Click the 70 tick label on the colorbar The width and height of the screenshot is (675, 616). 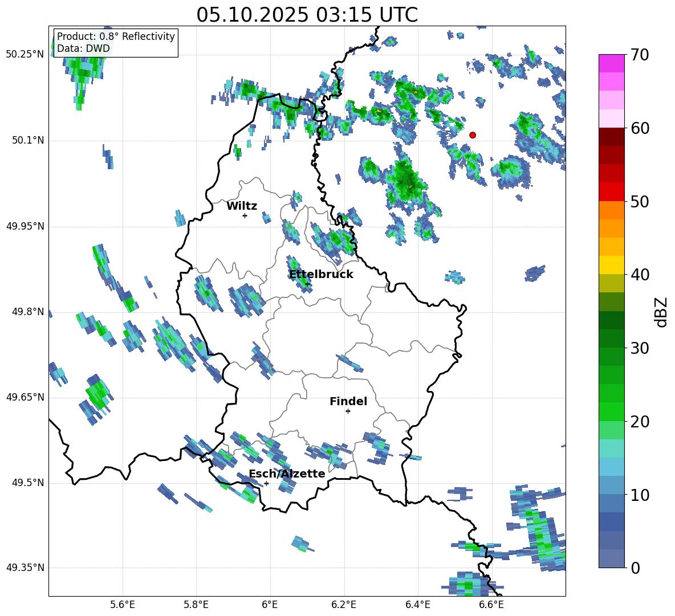(x=641, y=55)
